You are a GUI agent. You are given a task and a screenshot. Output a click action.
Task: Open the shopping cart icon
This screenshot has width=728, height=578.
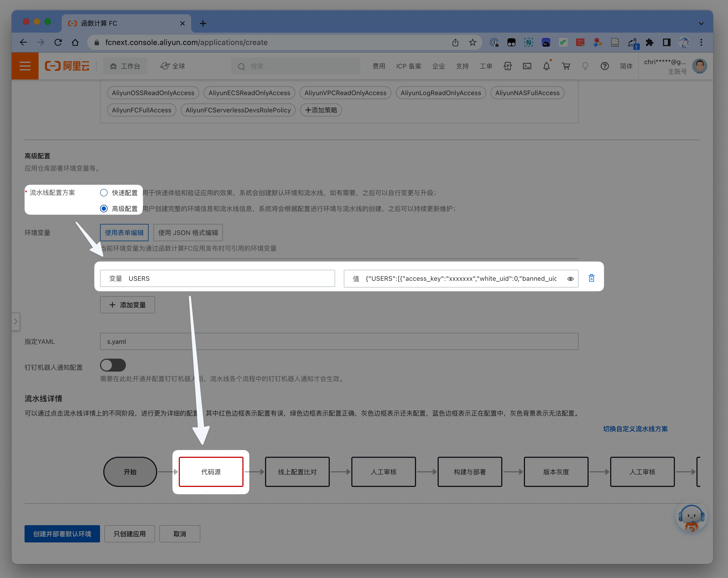tap(566, 66)
